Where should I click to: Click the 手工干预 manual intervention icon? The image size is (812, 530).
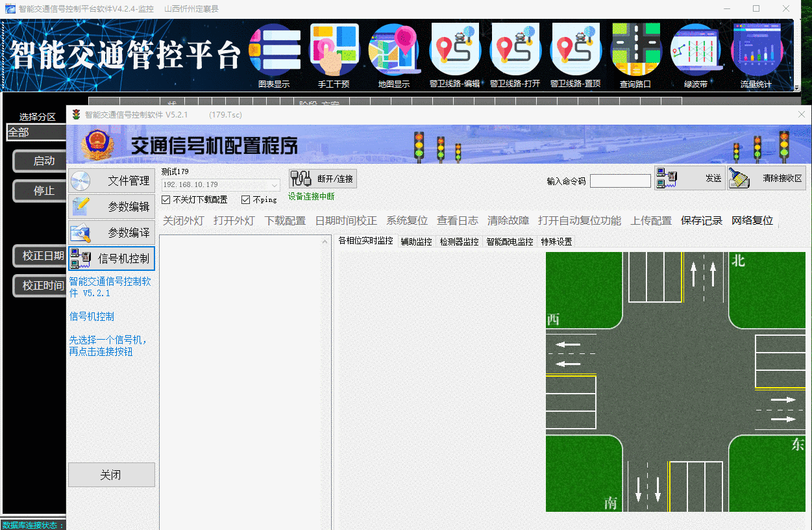click(334, 51)
